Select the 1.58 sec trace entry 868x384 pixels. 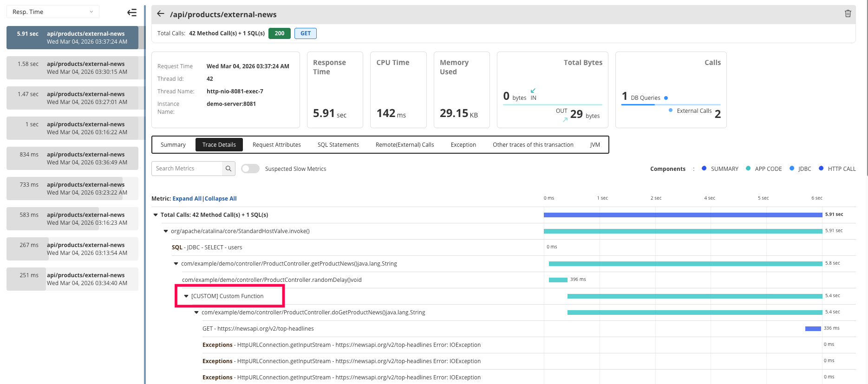pyautogui.click(x=72, y=68)
